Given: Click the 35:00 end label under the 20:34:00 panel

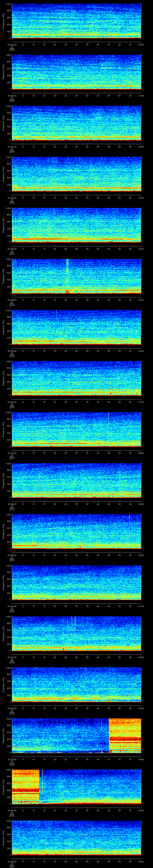Looking at the screenshot, I should click(x=141, y=300).
